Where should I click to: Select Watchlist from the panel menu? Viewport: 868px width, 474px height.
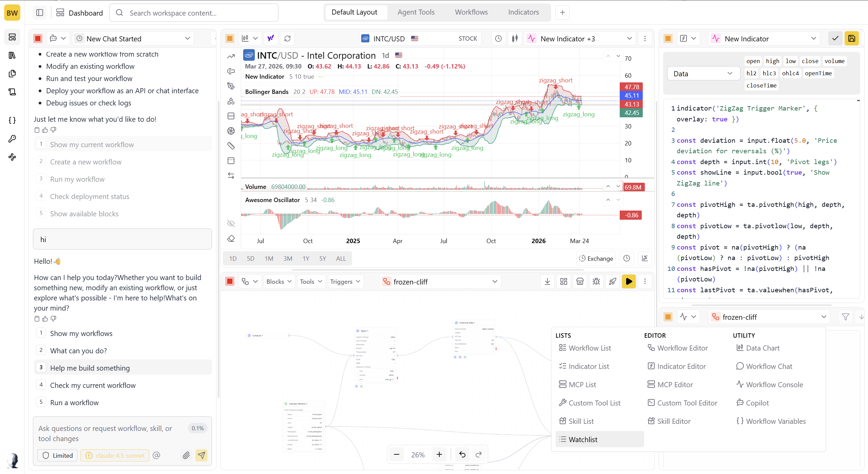583,439
